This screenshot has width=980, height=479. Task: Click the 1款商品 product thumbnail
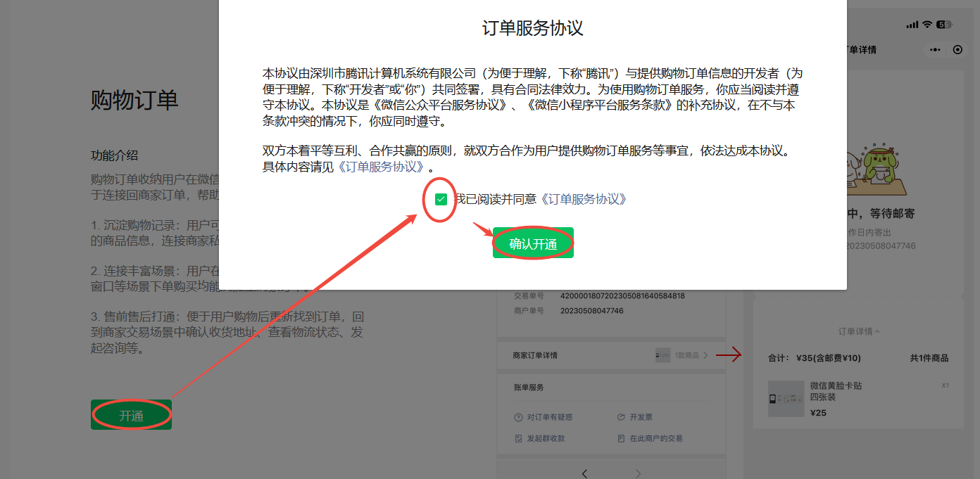(662, 355)
